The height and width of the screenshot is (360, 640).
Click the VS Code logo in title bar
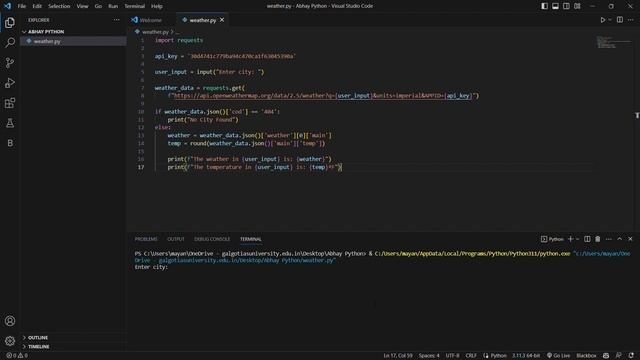pyautogui.click(x=7, y=6)
